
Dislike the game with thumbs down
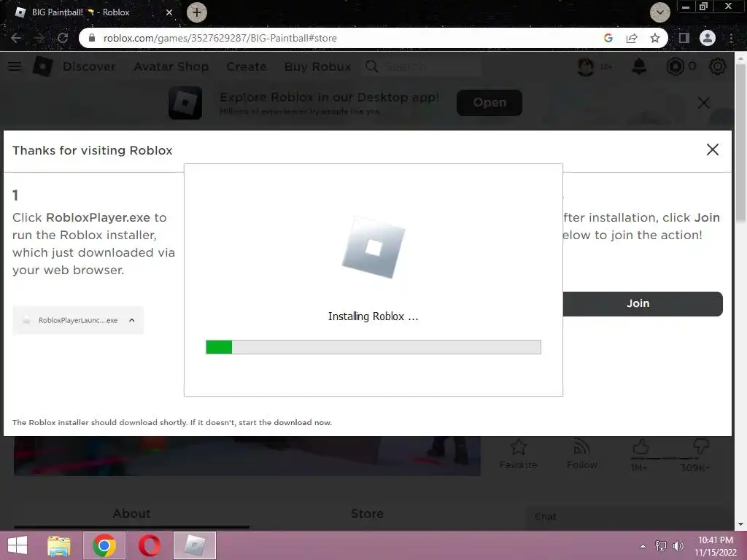(701, 448)
